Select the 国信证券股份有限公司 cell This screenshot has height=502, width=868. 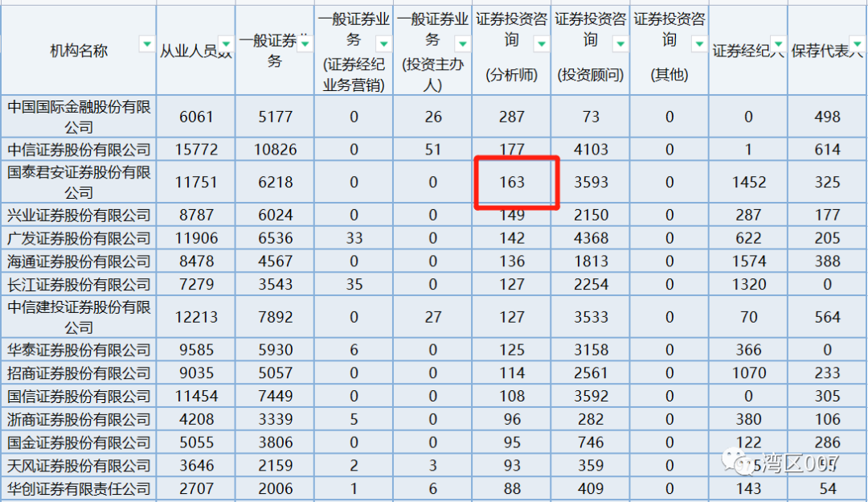point(79,396)
